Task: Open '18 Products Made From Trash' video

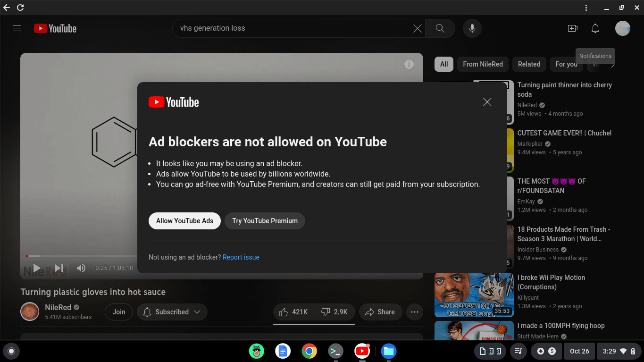Action: 564,234
